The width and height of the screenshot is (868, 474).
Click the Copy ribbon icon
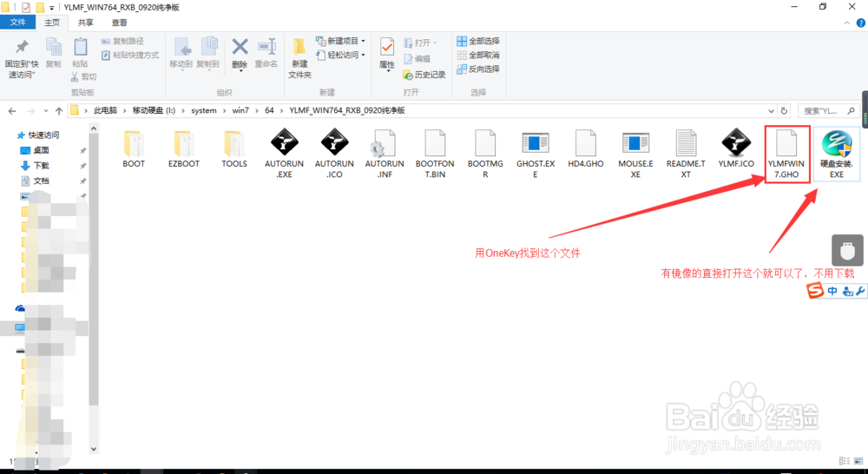pyautogui.click(x=53, y=48)
